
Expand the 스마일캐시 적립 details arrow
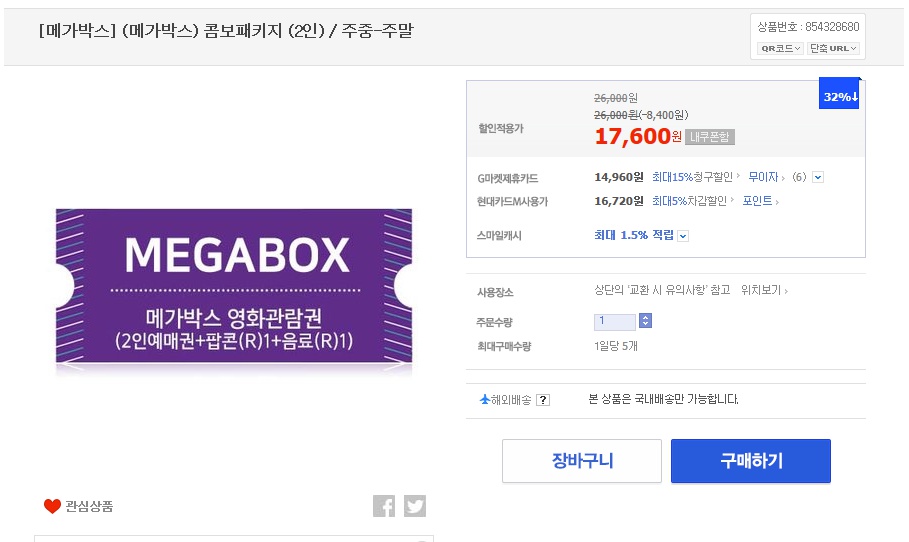pyautogui.click(x=683, y=236)
